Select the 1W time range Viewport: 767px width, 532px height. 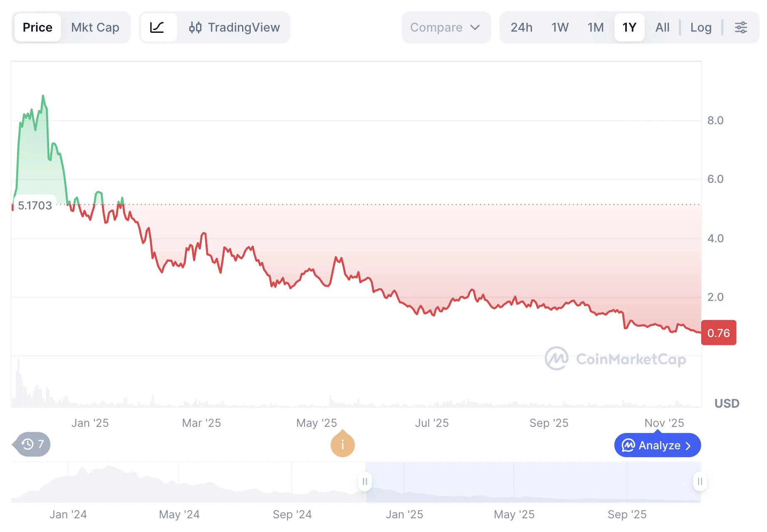[560, 27]
